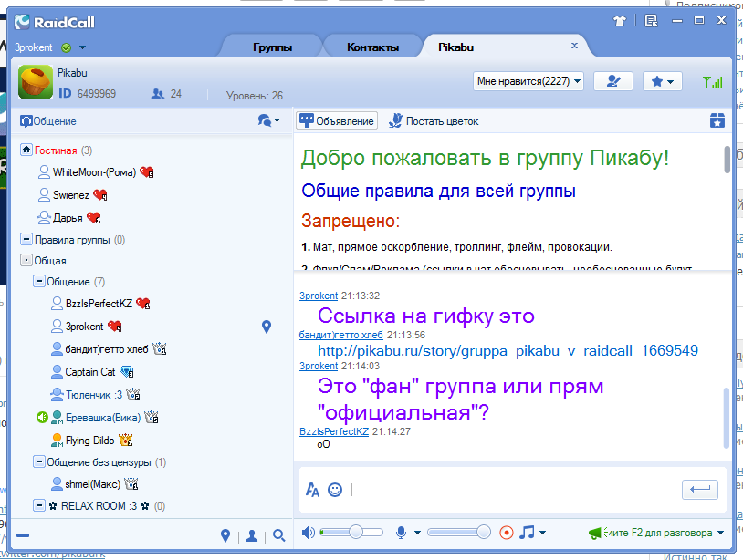Click the 3prokent sender name at 21:14:03
Viewport: 743px width, 560px height.
tap(319, 366)
